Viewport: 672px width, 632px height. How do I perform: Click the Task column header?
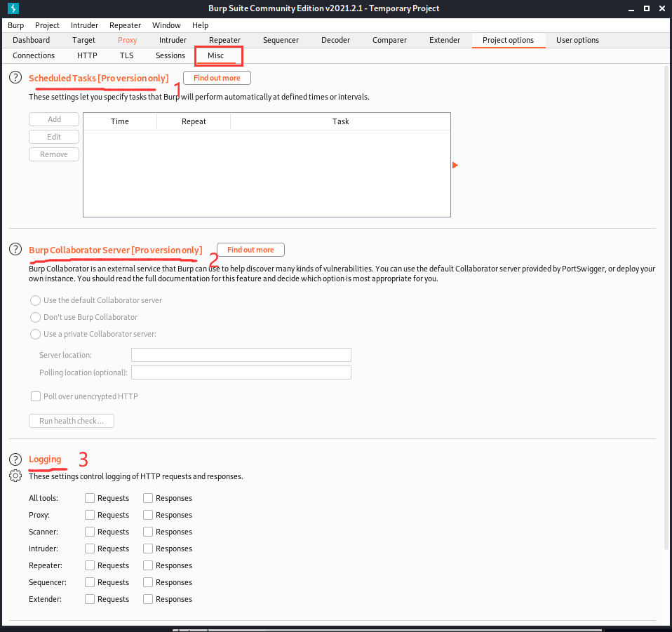coord(341,121)
